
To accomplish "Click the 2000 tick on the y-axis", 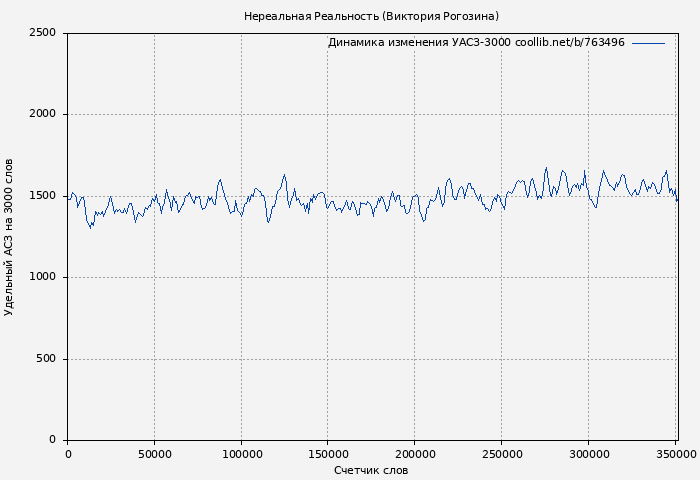I will pos(42,114).
